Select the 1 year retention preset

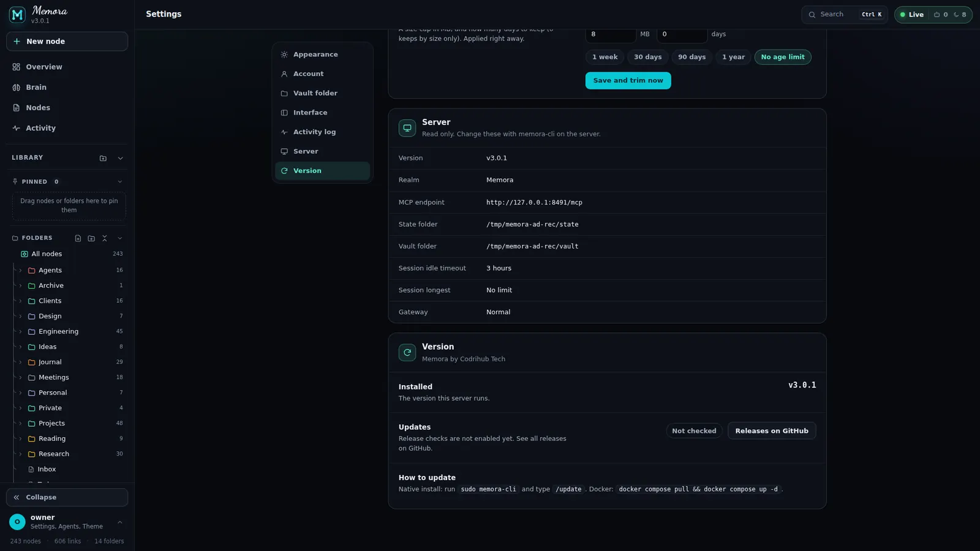(x=733, y=57)
